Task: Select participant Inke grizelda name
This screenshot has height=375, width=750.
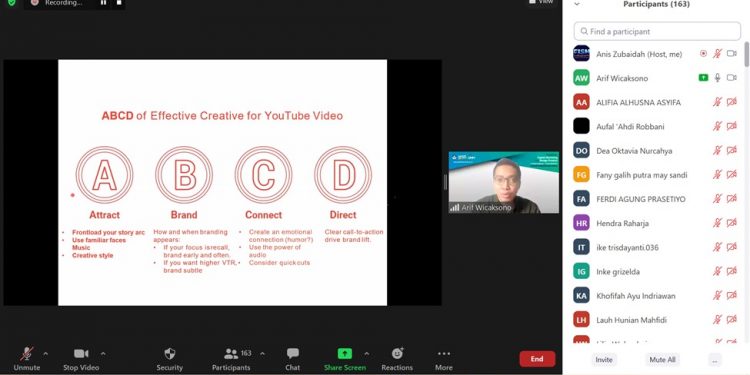Action: 618,271
